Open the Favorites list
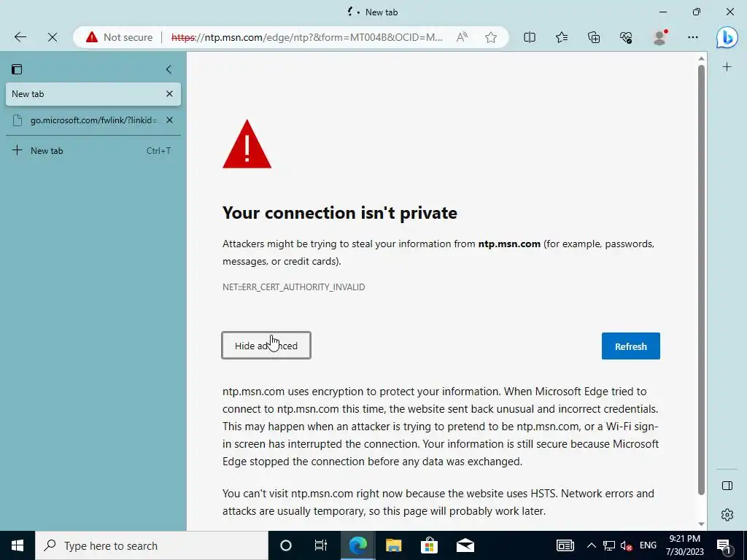Screen dimensions: 747x560 (x=562, y=37)
